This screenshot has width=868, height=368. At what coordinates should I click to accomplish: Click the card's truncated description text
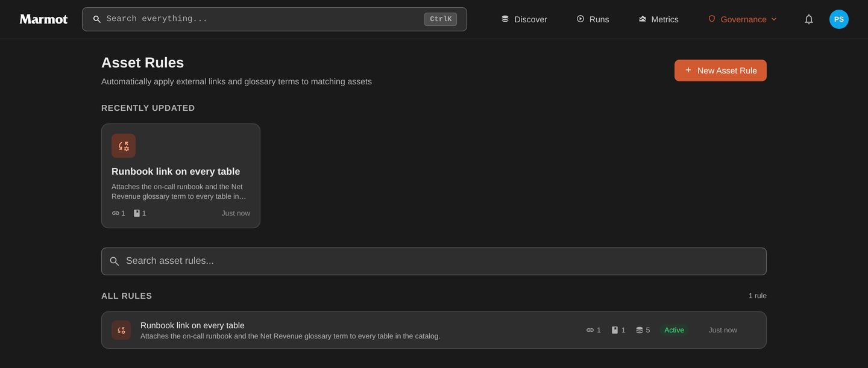click(x=179, y=192)
